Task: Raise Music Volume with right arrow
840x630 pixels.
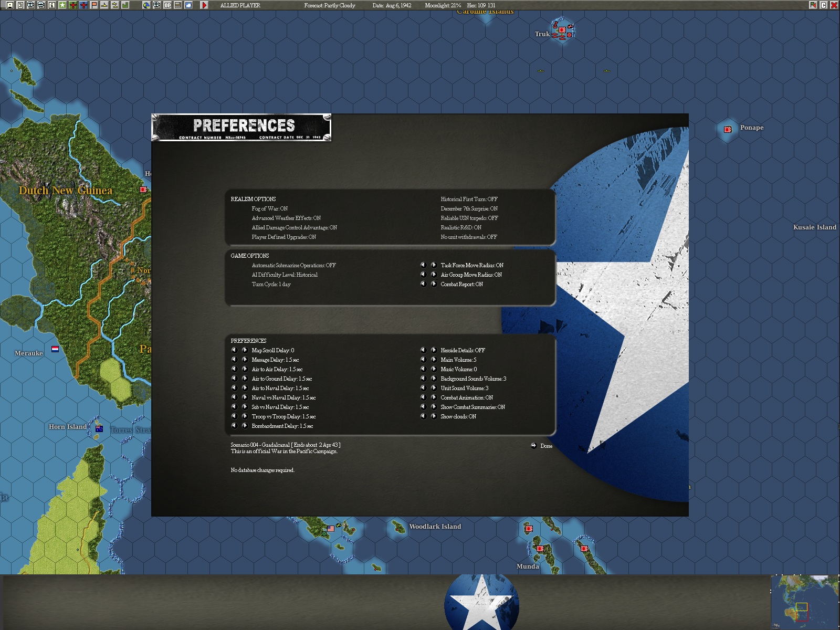Action: (x=434, y=369)
